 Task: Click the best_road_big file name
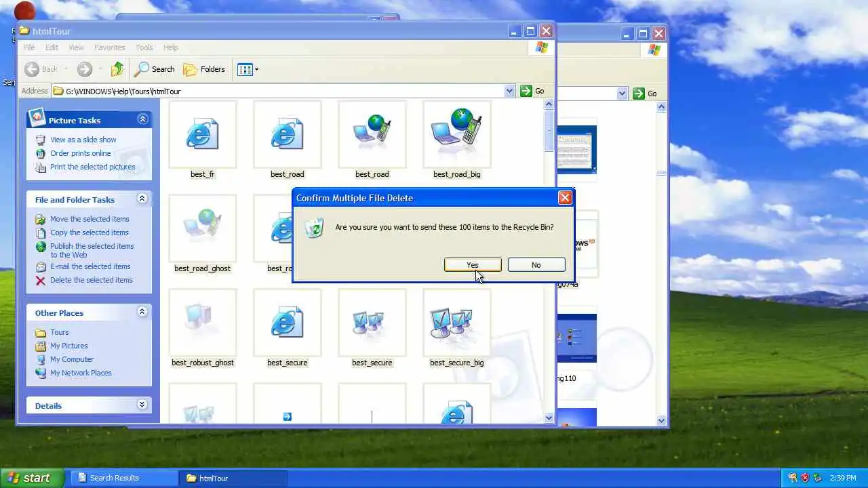[x=456, y=174]
